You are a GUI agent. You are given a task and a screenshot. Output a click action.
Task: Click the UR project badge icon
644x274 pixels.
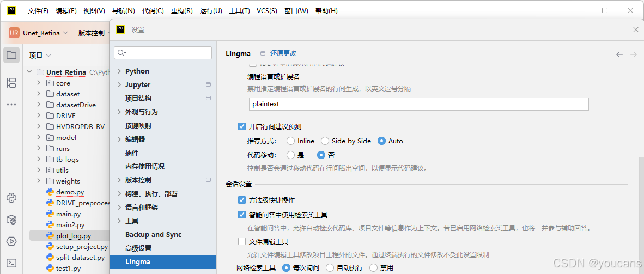point(14,33)
